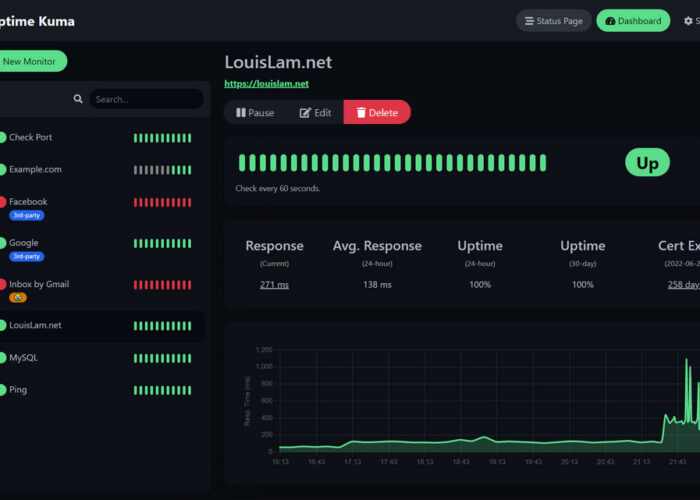
Task: Click the 271 ms current response value
Action: [274, 285]
